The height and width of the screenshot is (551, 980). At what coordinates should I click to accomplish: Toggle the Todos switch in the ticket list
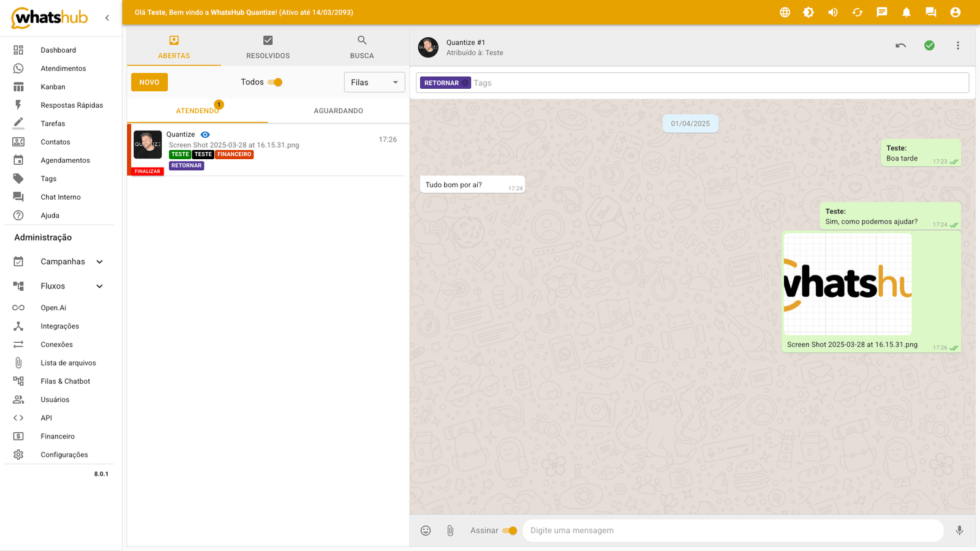coord(276,81)
